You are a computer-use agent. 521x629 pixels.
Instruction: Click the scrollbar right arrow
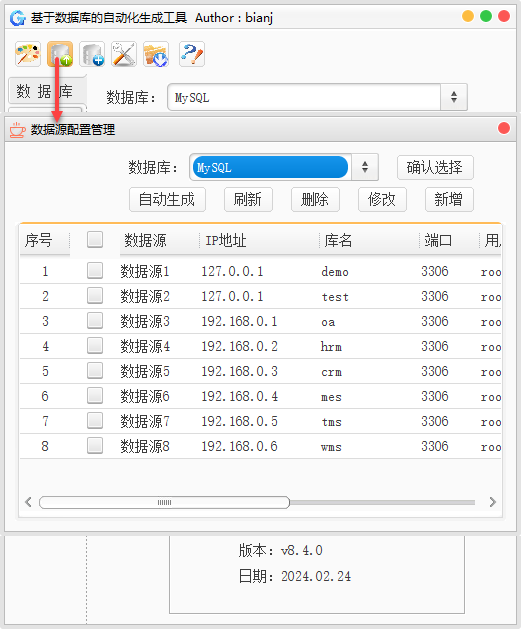tap(493, 502)
